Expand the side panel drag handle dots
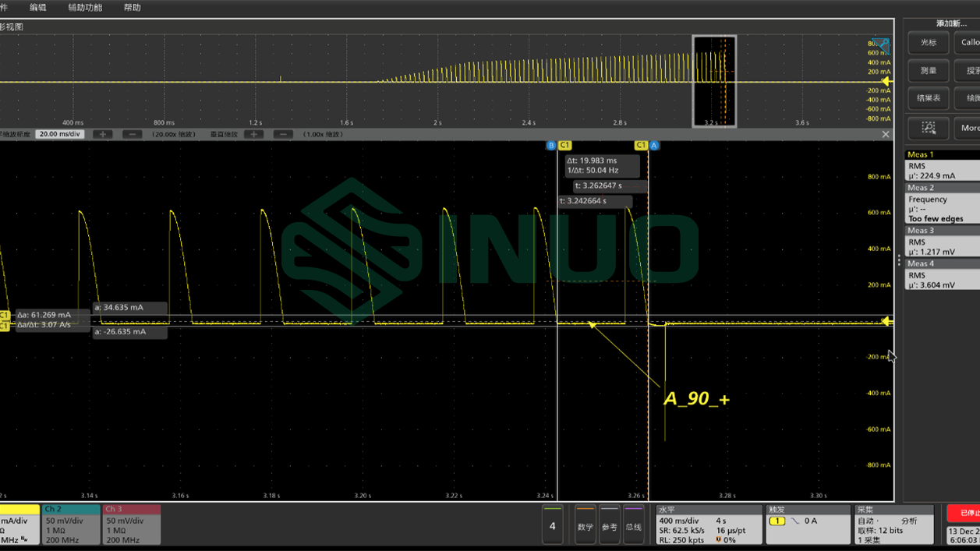Screen dimensions: 980x551 pyautogui.click(x=899, y=260)
